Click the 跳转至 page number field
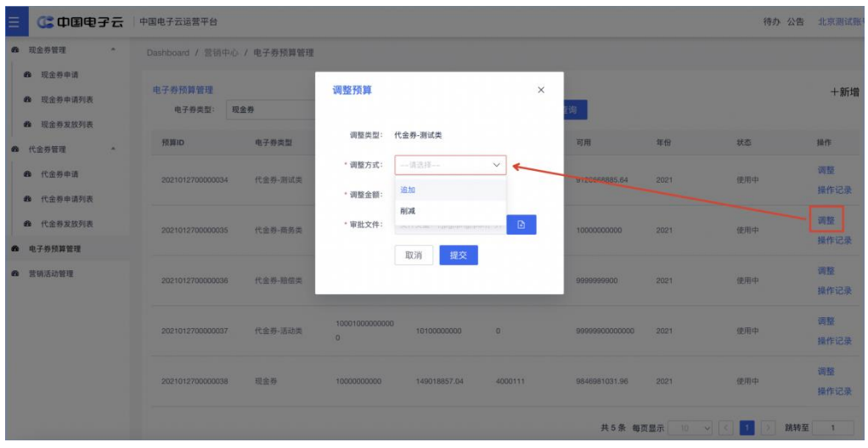Screen dimensions: 868x448 click(832, 428)
